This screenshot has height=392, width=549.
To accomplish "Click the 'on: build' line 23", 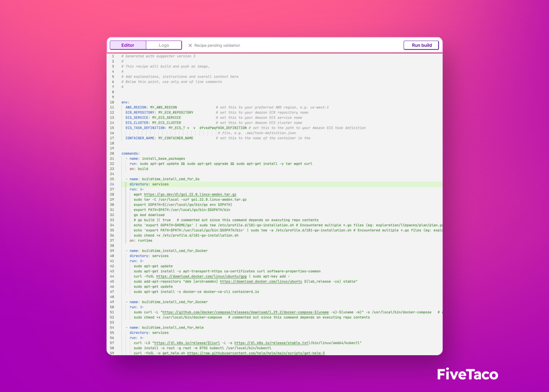I will click(x=139, y=169).
